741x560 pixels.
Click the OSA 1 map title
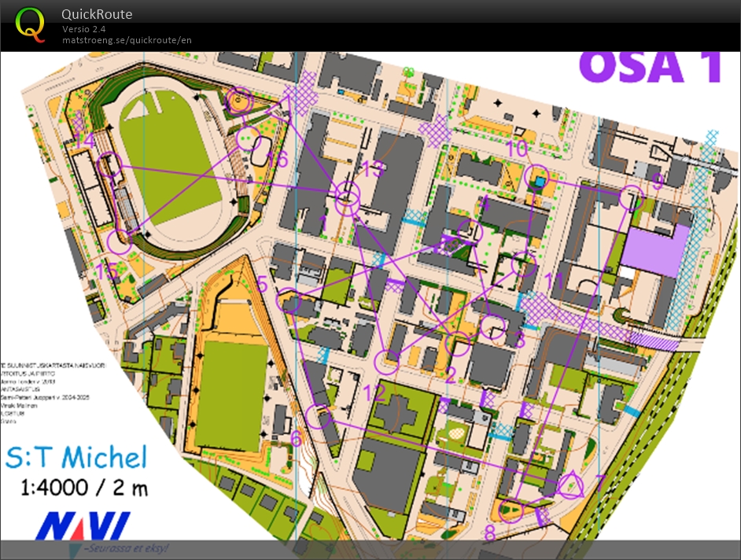[650, 68]
